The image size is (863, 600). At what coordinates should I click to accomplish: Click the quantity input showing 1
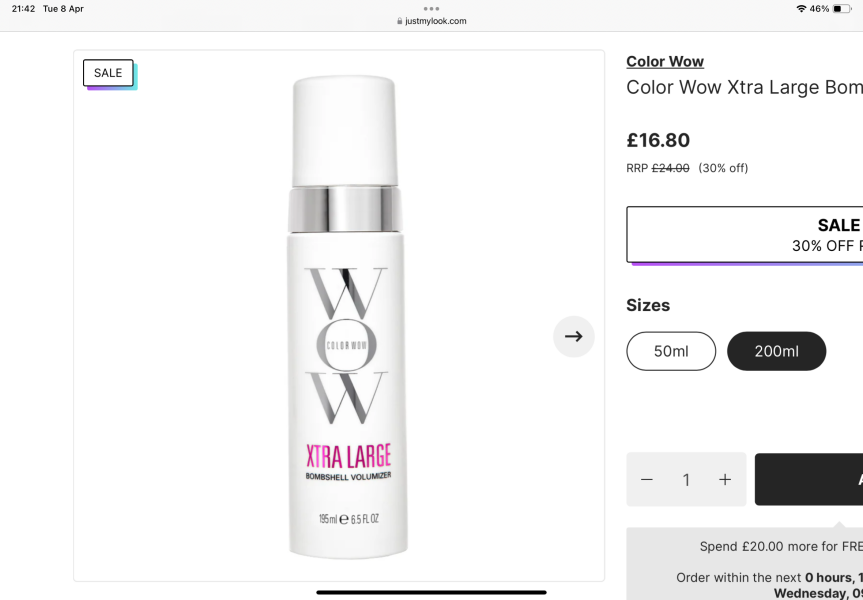(x=686, y=479)
